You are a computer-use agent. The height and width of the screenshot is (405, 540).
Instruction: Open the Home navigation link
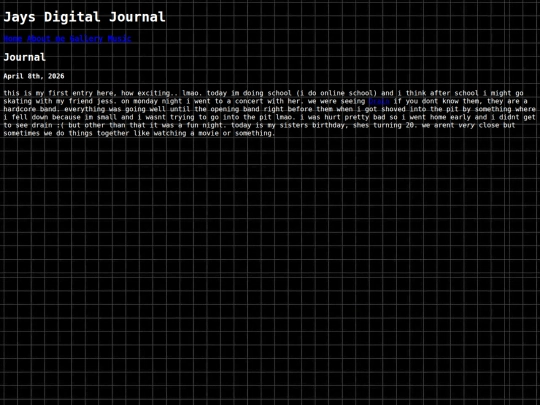coord(13,39)
